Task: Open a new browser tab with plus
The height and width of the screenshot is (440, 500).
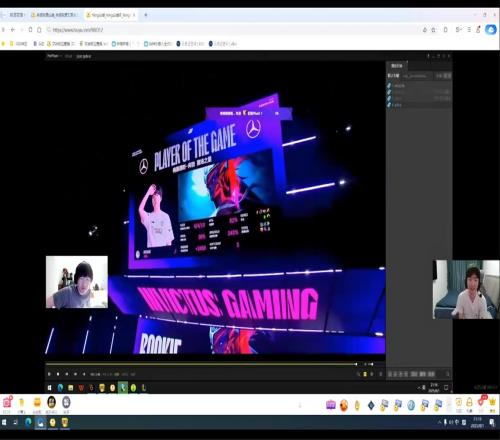Action: (146, 15)
